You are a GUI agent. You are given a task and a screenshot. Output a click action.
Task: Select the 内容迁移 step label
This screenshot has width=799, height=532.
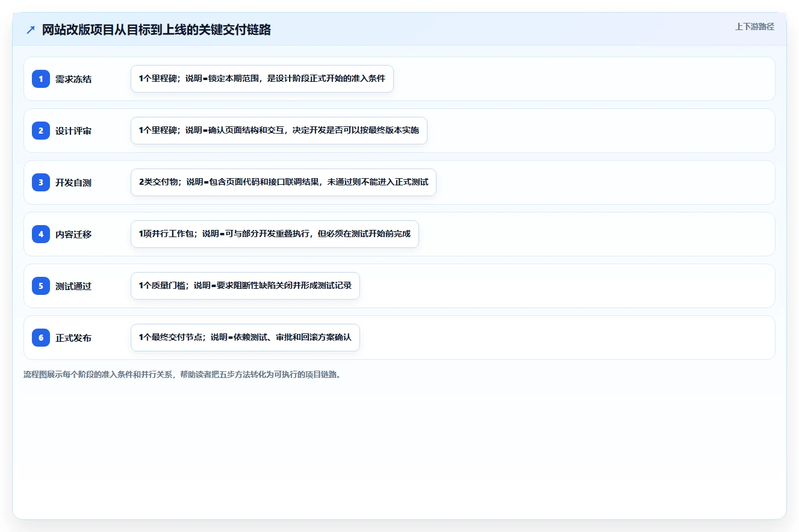pos(73,235)
